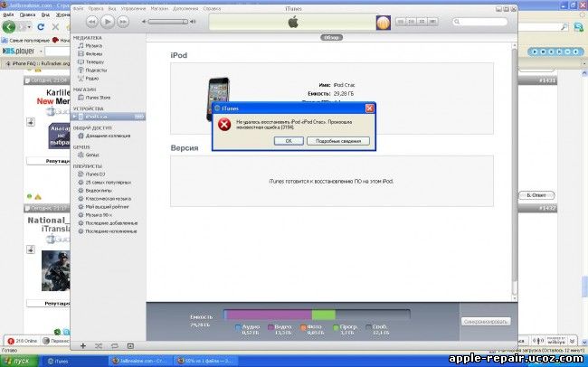Switch to album list view in iTunes toolbar
This screenshot has width=588, height=367.
(412, 22)
